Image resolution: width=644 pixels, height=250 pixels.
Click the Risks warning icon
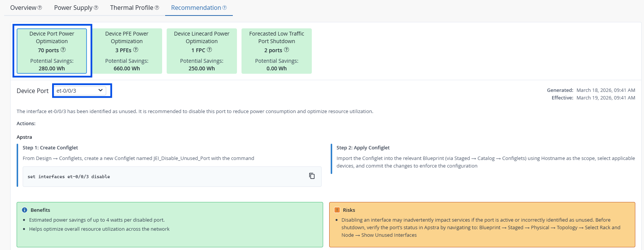337,210
